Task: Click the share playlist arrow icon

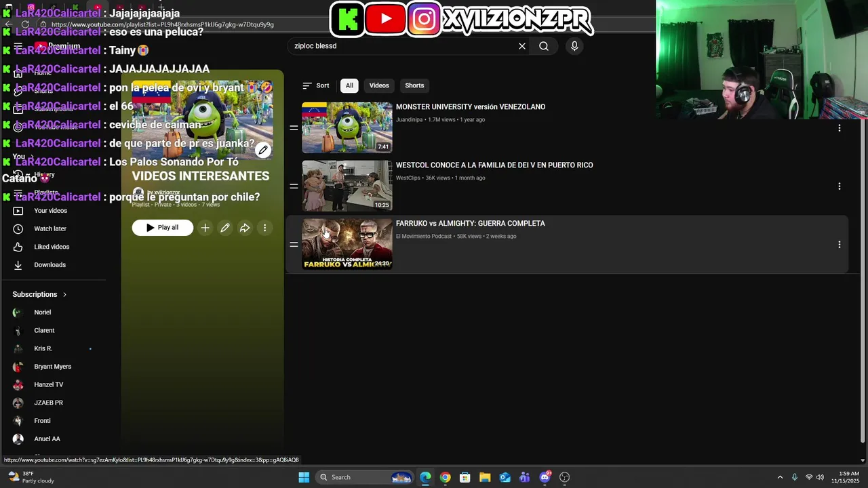Action: pyautogui.click(x=245, y=228)
